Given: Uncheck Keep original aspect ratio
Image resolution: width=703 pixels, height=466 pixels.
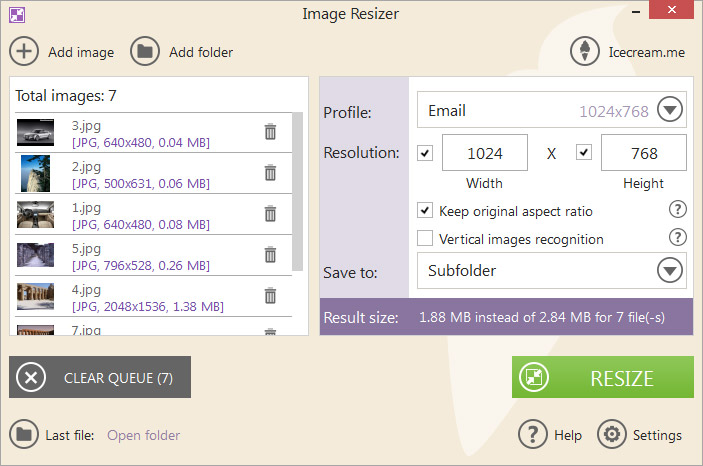Looking at the screenshot, I should pos(425,211).
